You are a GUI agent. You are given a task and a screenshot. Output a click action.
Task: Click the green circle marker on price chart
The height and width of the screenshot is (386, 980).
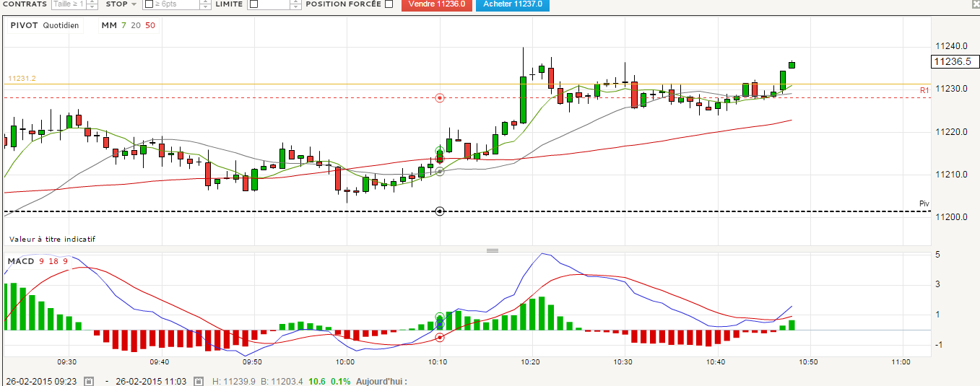tap(440, 152)
